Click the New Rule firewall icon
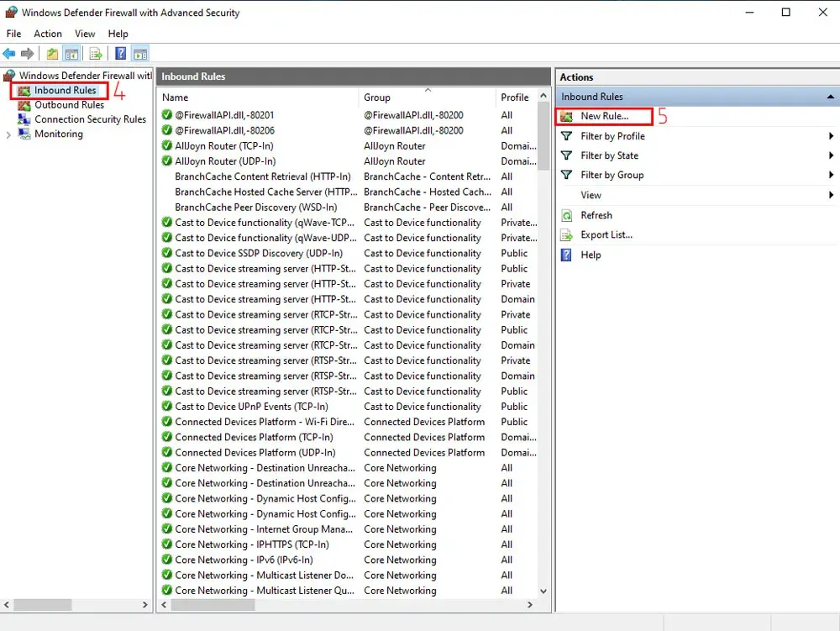840x631 pixels. (x=567, y=116)
